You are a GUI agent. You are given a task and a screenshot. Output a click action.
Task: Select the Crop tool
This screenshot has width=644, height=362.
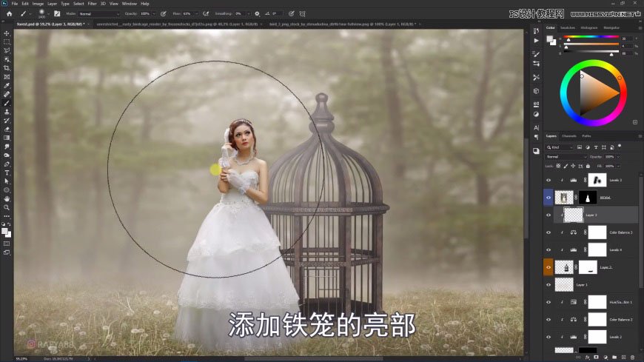[x=7, y=68]
